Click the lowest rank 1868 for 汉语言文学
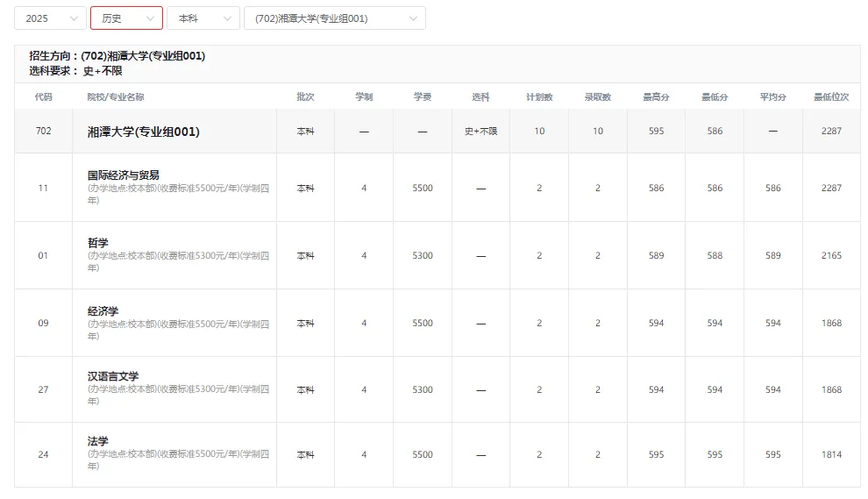 pyautogui.click(x=831, y=390)
